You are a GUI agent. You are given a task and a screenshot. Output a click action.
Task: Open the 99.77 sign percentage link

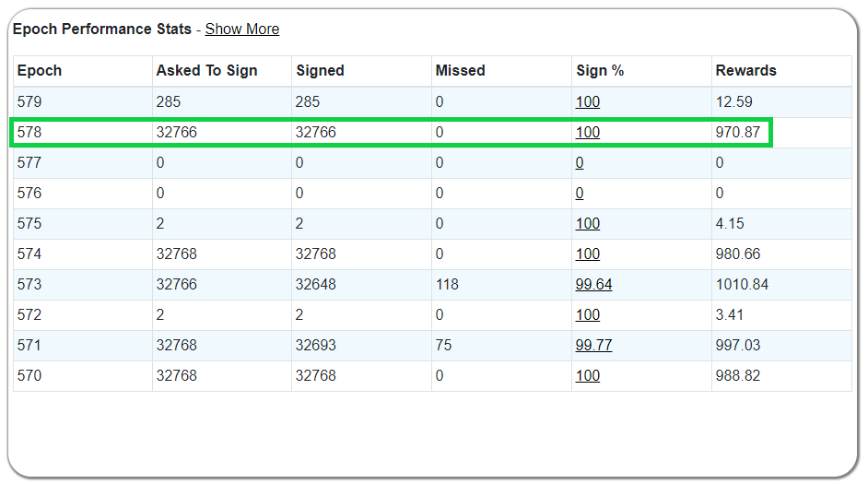click(x=593, y=346)
